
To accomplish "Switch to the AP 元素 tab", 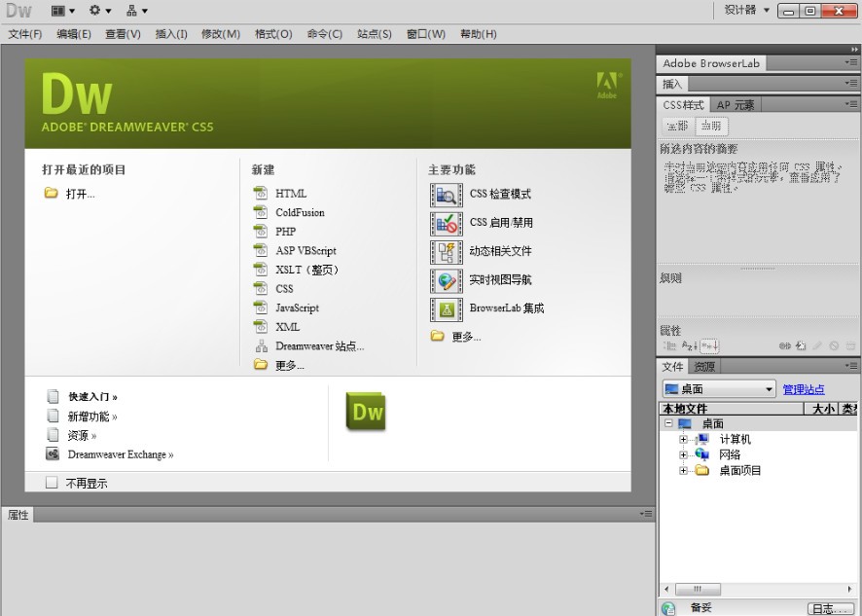I will point(736,105).
